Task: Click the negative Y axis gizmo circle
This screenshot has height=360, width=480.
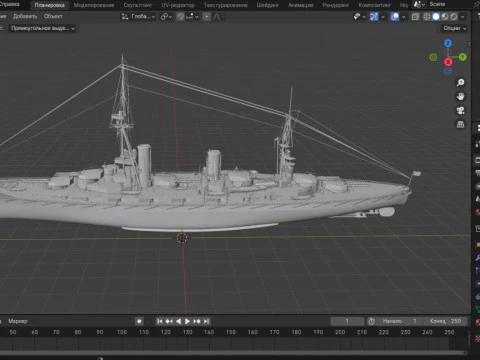Action: [433, 57]
